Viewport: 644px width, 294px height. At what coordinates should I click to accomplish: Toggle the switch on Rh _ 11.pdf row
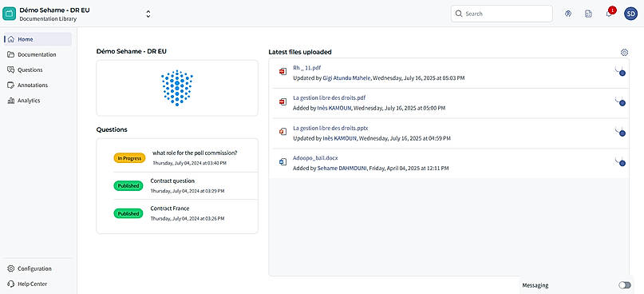621,72
